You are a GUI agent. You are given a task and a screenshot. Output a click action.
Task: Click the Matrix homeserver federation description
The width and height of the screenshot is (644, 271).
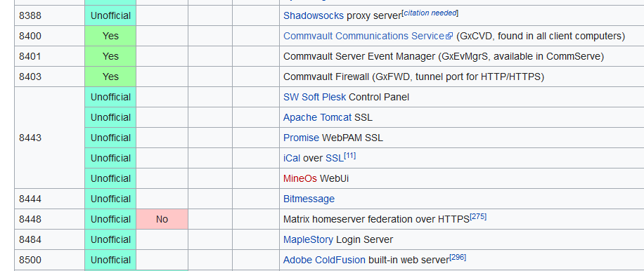tap(376, 219)
